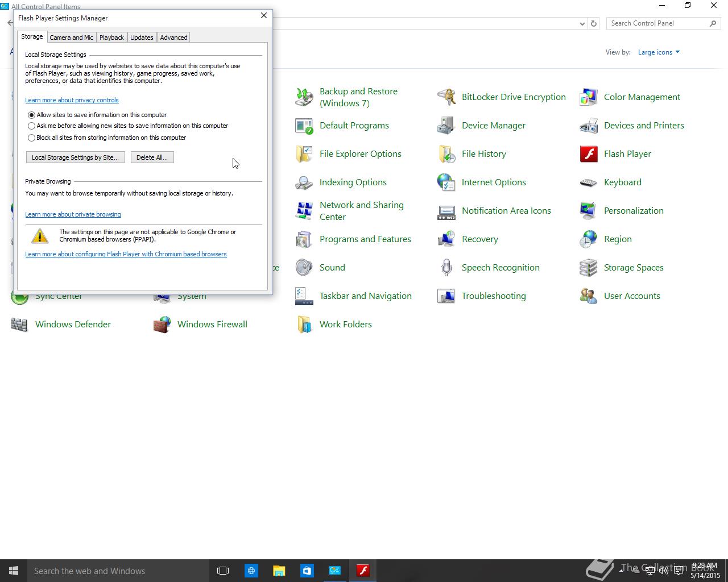Open Learn more about privacy controls link

click(x=72, y=100)
